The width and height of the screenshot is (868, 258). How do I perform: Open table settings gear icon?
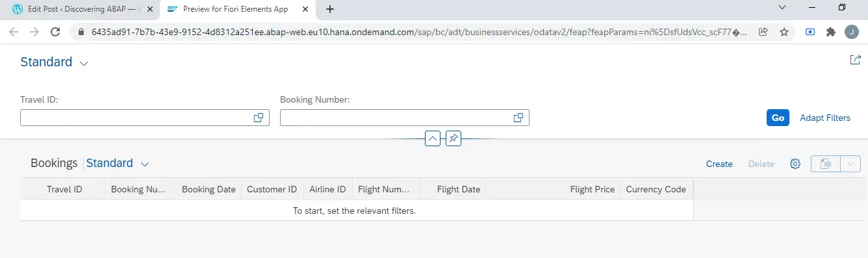point(795,164)
